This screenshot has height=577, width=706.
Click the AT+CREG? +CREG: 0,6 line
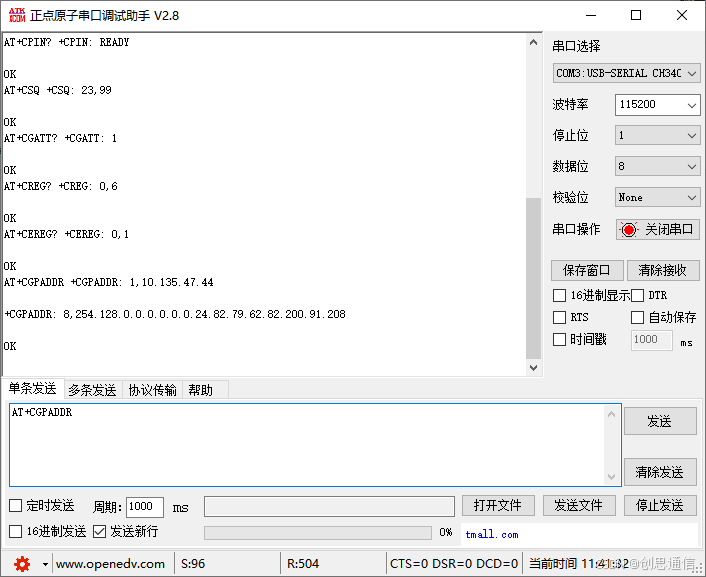pyautogui.click(x=61, y=186)
